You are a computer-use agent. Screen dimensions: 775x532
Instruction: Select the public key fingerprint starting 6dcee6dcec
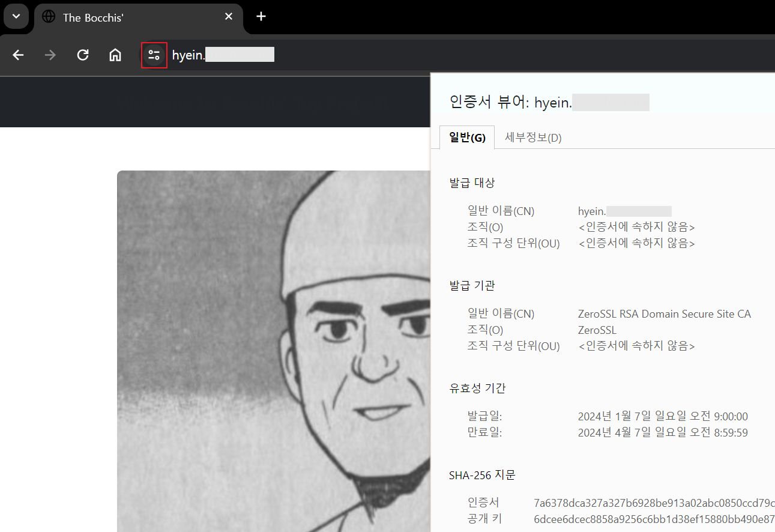[654, 519]
